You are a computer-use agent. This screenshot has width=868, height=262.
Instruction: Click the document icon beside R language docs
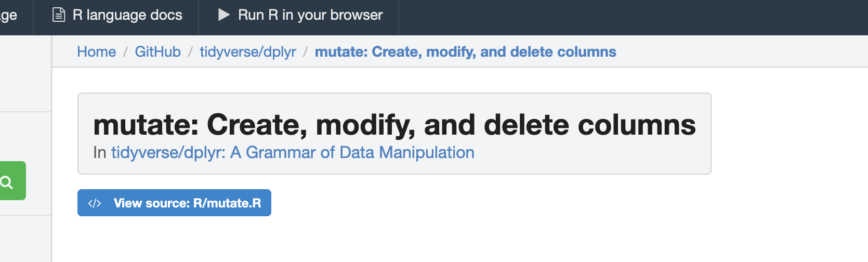pyautogui.click(x=59, y=15)
